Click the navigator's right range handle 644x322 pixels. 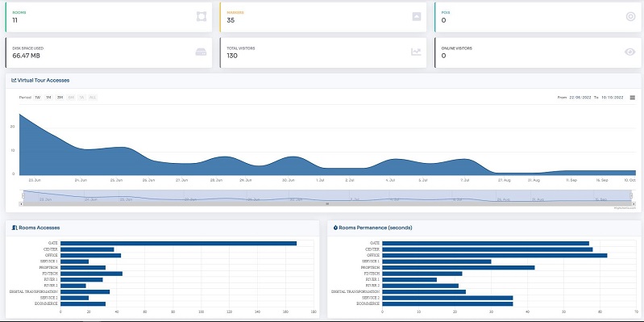click(631, 195)
